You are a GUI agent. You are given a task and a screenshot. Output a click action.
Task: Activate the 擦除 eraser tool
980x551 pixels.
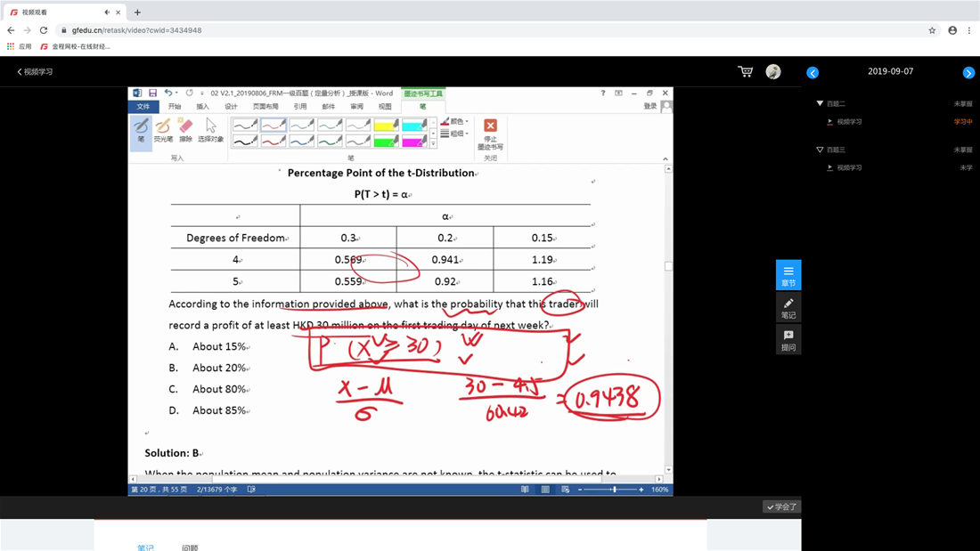click(185, 131)
